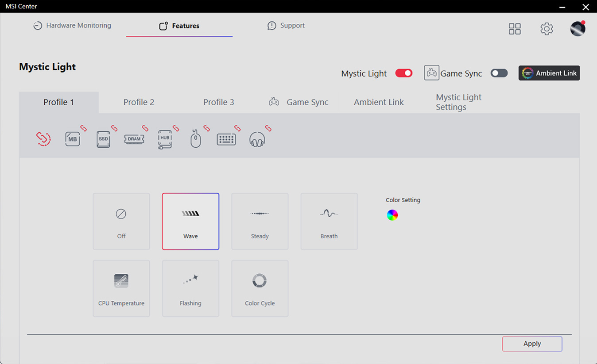Open the Color Setting color wheel
This screenshot has height=364, width=597.
pos(392,215)
